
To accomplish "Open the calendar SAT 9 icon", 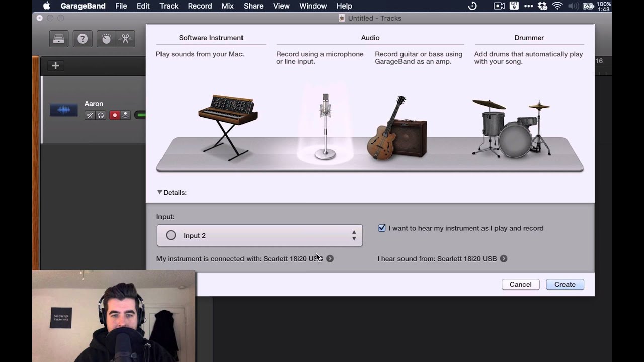I will tap(514, 6).
